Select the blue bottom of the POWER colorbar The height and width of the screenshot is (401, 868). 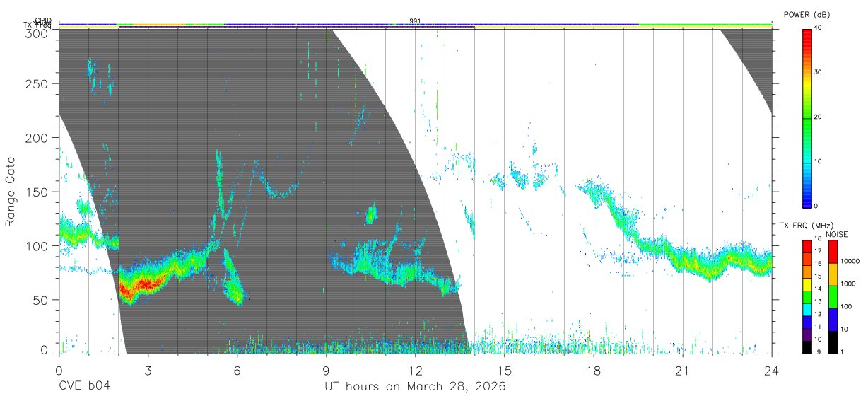click(x=807, y=199)
